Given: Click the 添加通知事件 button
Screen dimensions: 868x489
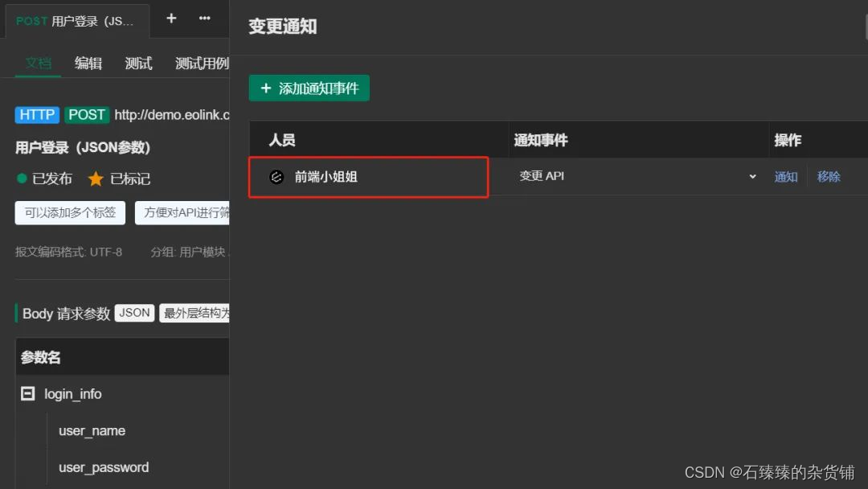Looking at the screenshot, I should click(309, 88).
